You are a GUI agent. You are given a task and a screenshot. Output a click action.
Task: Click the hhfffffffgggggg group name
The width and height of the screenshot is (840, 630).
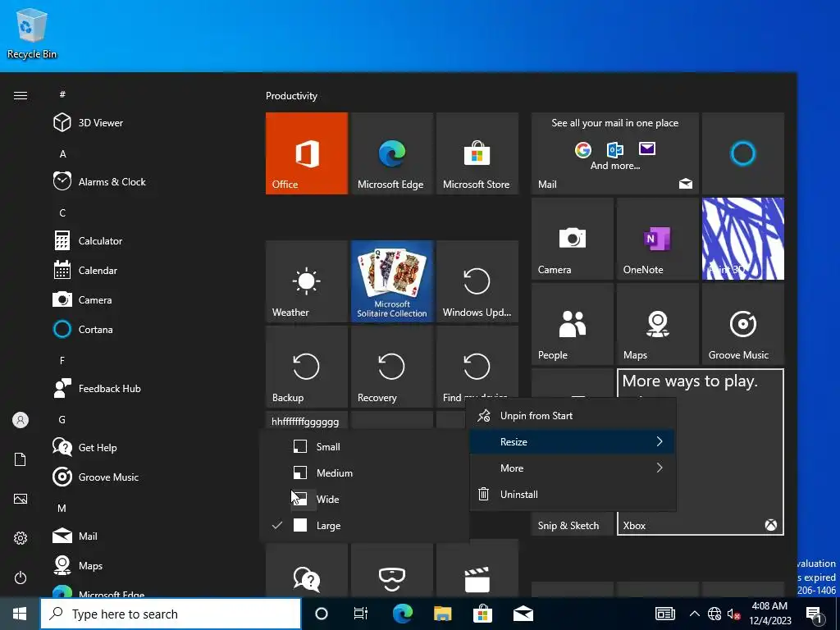(305, 422)
